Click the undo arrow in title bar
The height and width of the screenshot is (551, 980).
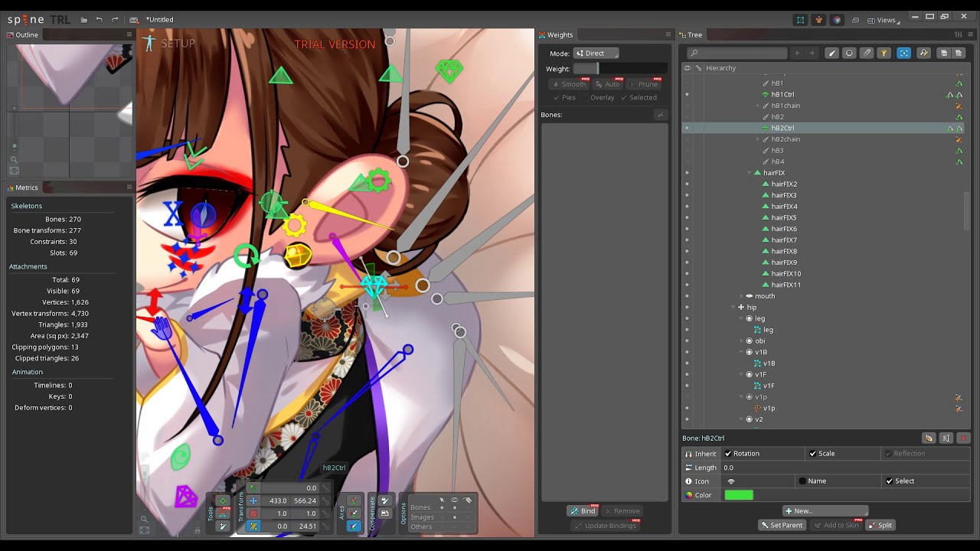coord(99,20)
